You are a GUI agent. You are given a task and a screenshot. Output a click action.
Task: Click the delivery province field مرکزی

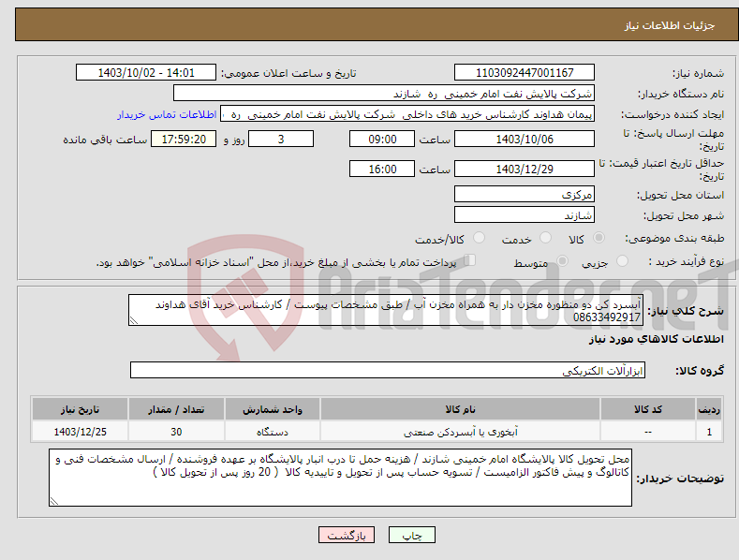coord(525,194)
